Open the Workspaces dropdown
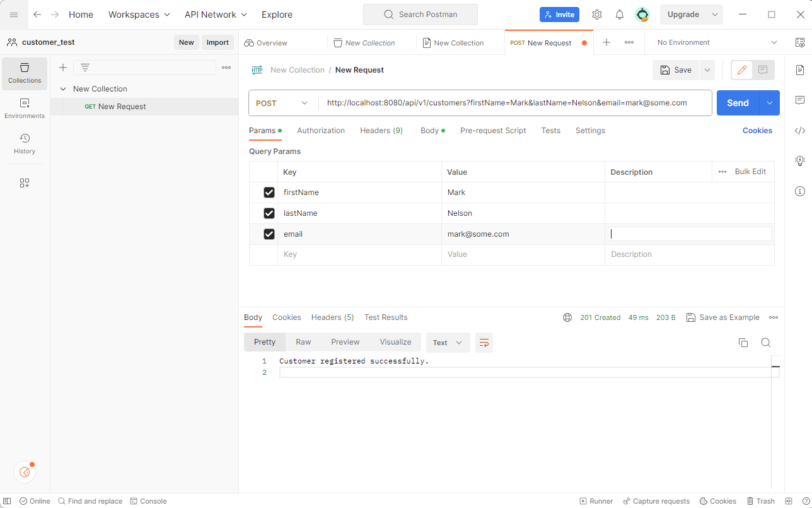Image resolution: width=812 pixels, height=508 pixels. tap(139, 15)
